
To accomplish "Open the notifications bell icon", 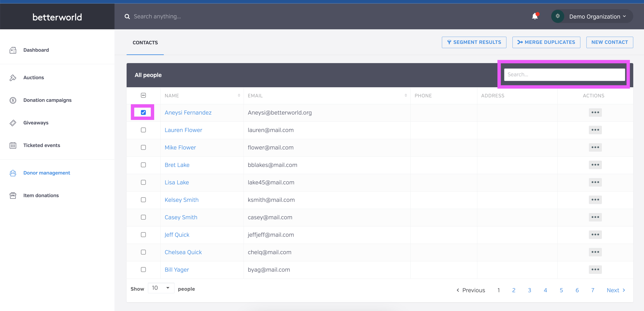I will tap(535, 16).
